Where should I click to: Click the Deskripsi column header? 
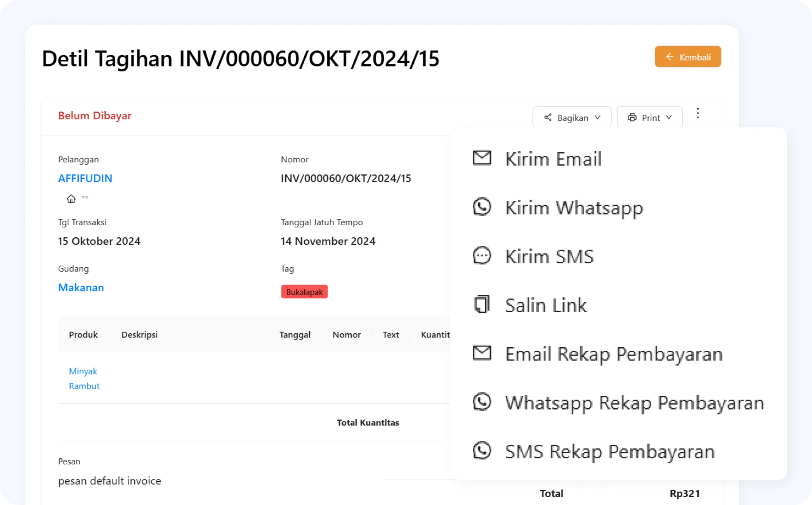tap(139, 334)
